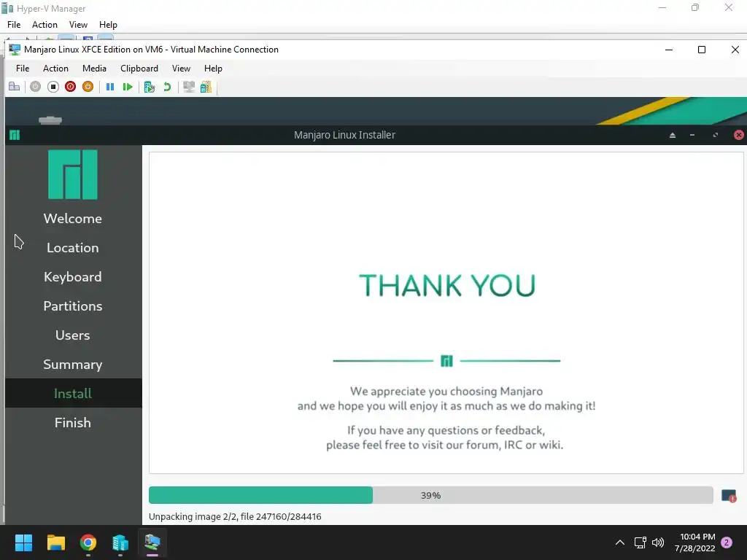Viewport: 747px width, 560px height.
Task: Click the grey Start VM toolbar icon
Action: [35, 87]
